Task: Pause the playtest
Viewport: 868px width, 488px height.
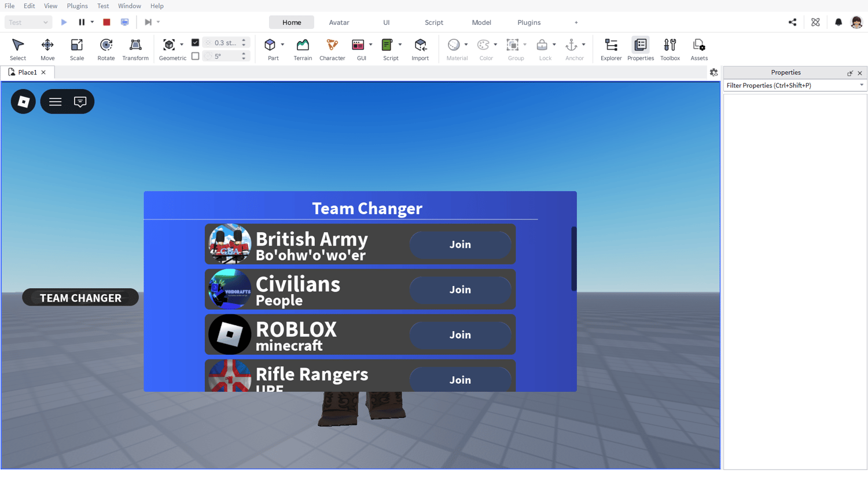Action: (x=82, y=22)
